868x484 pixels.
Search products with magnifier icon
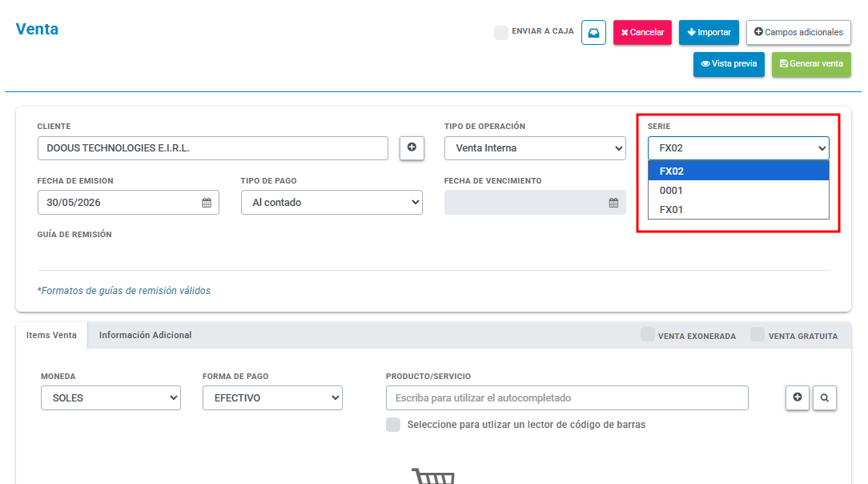(824, 397)
